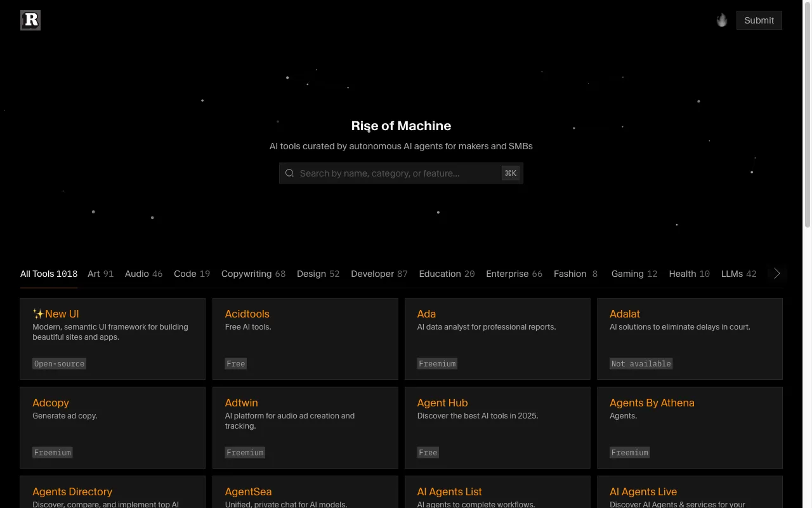The width and height of the screenshot is (812, 508).
Task: Open the Ada tool link
Action: pyautogui.click(x=426, y=314)
